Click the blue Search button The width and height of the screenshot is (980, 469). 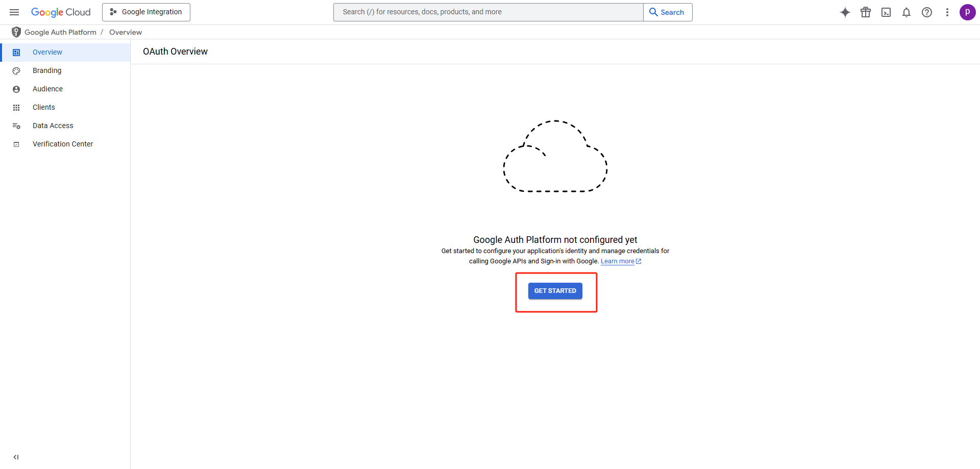click(667, 12)
